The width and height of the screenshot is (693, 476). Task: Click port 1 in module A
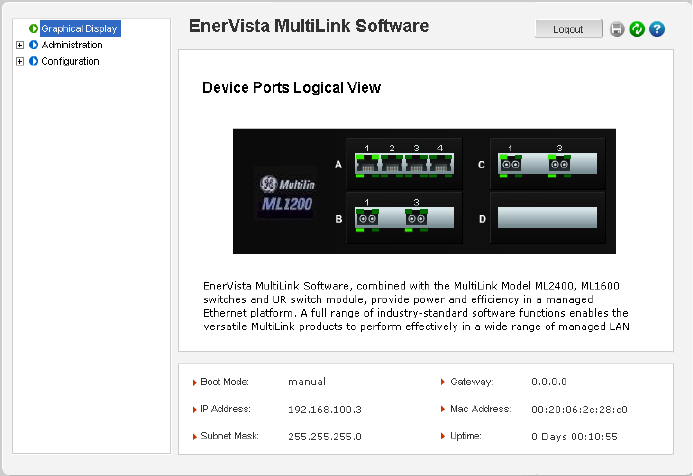(367, 164)
